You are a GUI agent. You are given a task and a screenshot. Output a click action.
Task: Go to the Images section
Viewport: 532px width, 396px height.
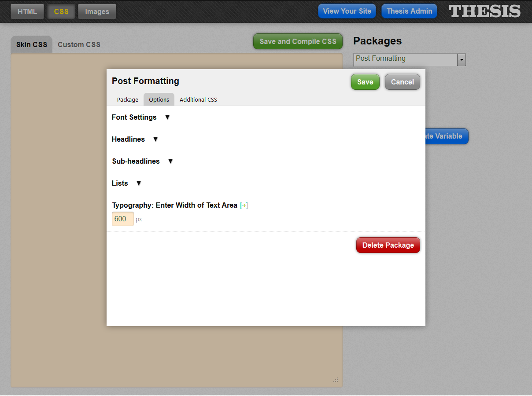tap(97, 11)
